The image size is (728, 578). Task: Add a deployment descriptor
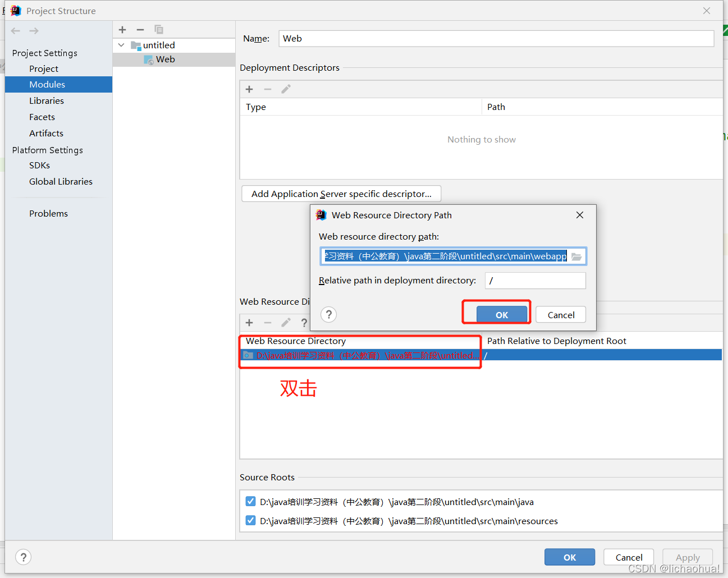tap(249, 89)
